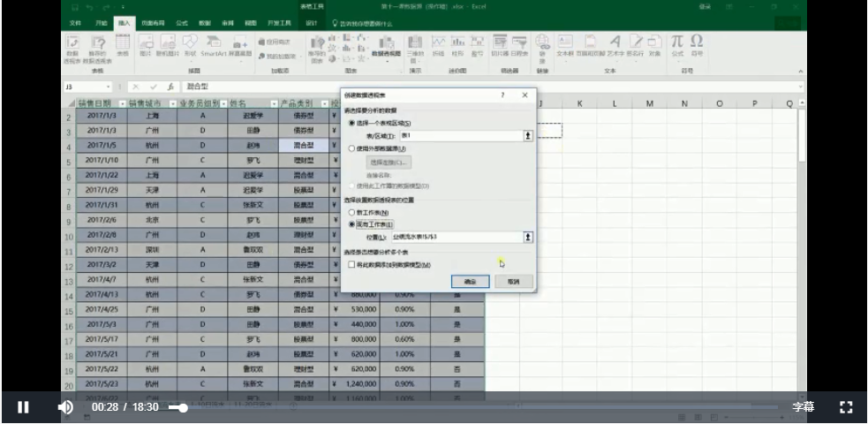Viewport: 868px width, 424px height.
Task: Enter fullscreen mode for the video
Action: [x=845, y=407]
